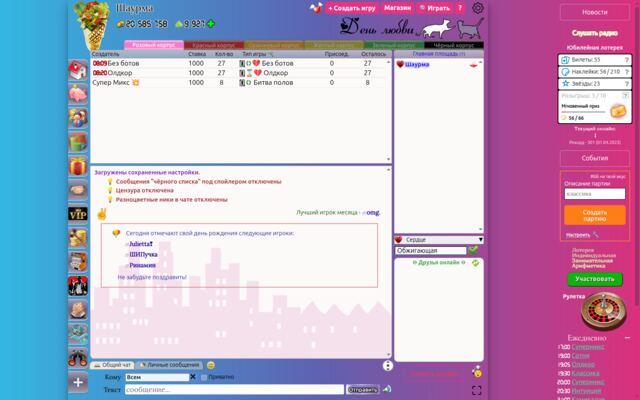Screen dimensions: 640x400
Task: Open birthday player ШИПучка link
Action: pos(143,255)
